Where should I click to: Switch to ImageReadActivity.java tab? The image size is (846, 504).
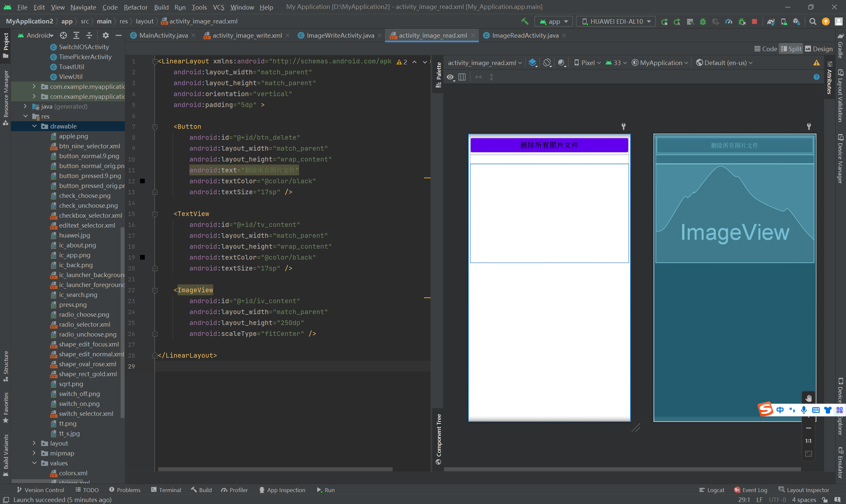[524, 35]
